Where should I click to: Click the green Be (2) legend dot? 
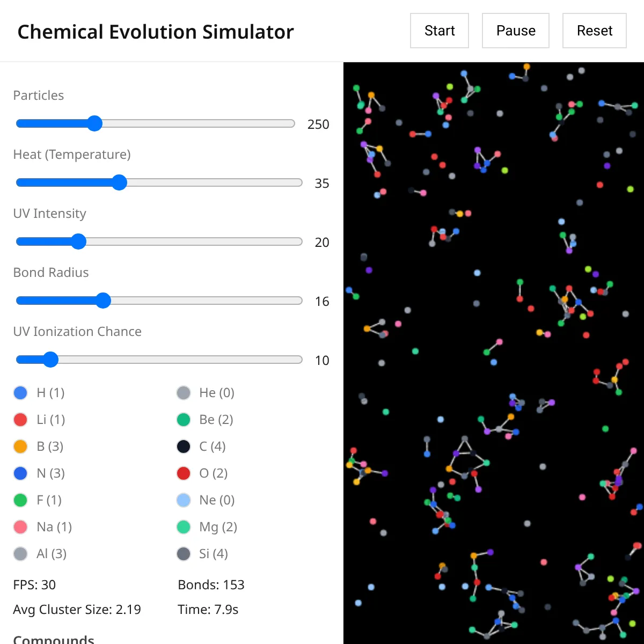pyautogui.click(x=184, y=420)
